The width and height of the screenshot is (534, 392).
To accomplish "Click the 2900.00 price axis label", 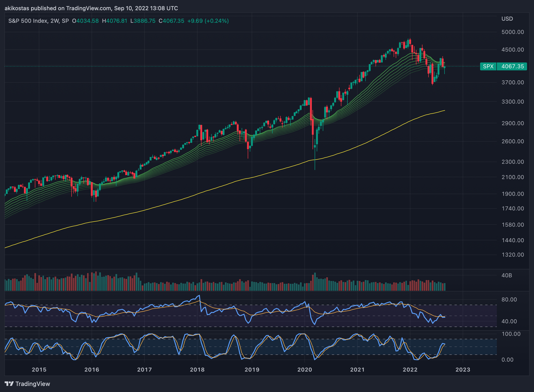I will point(513,123).
